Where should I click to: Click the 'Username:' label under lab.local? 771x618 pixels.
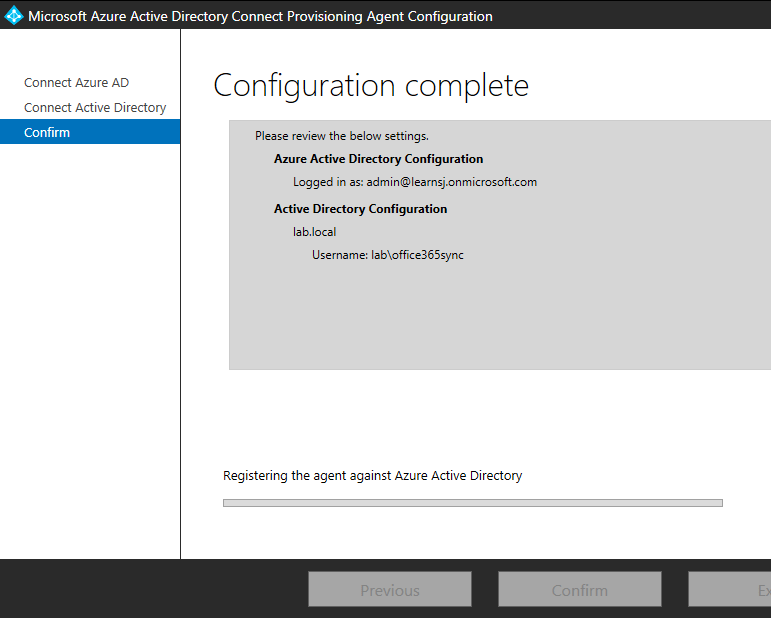(340, 255)
